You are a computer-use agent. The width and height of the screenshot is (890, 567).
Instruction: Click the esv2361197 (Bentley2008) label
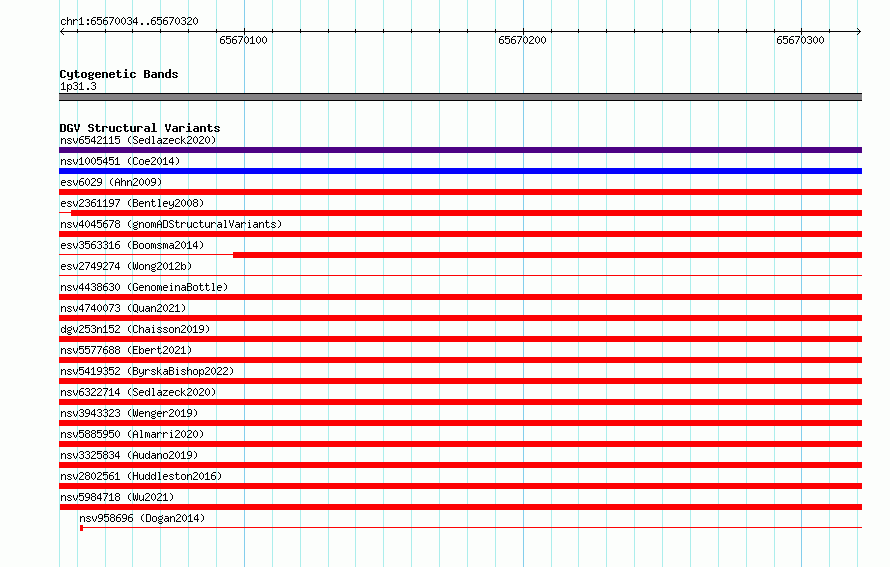pyautogui.click(x=132, y=203)
